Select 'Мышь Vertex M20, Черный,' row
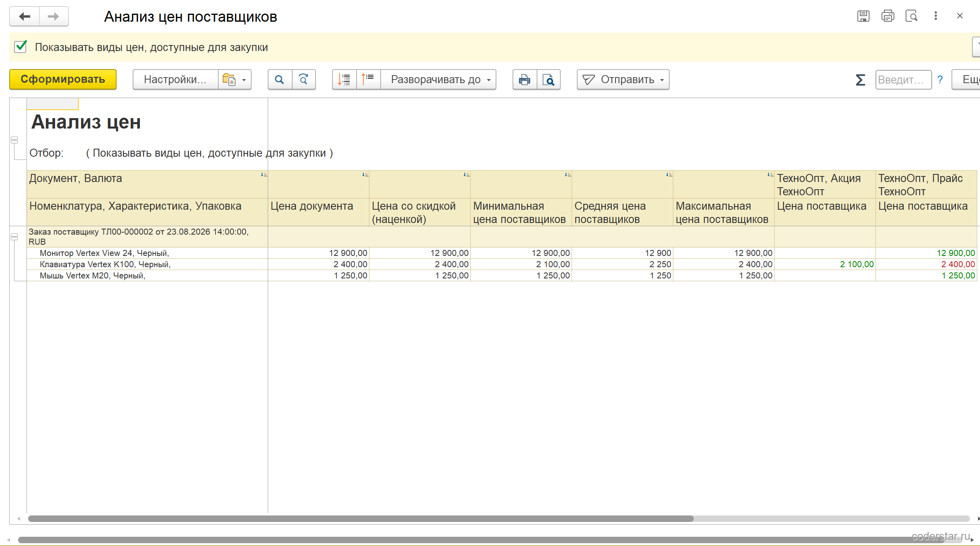The image size is (980, 546). 147,275
